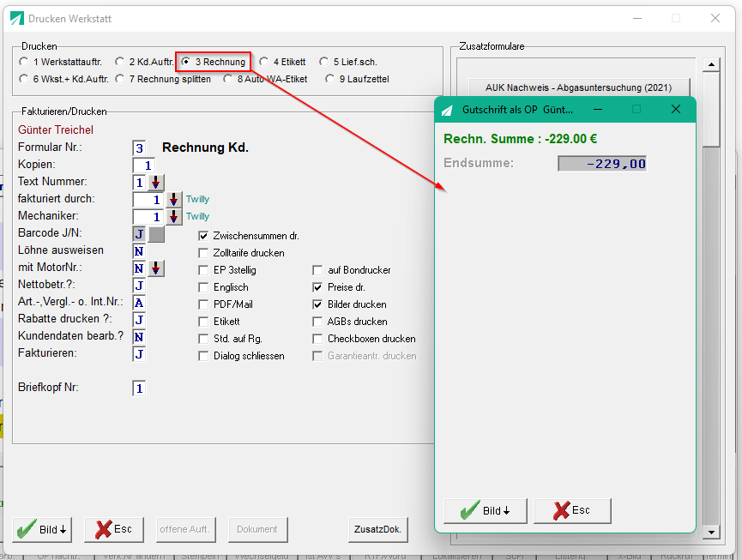Choose the 9 Laufzettel radio option
Screen dimensions: 742x560
330,79
